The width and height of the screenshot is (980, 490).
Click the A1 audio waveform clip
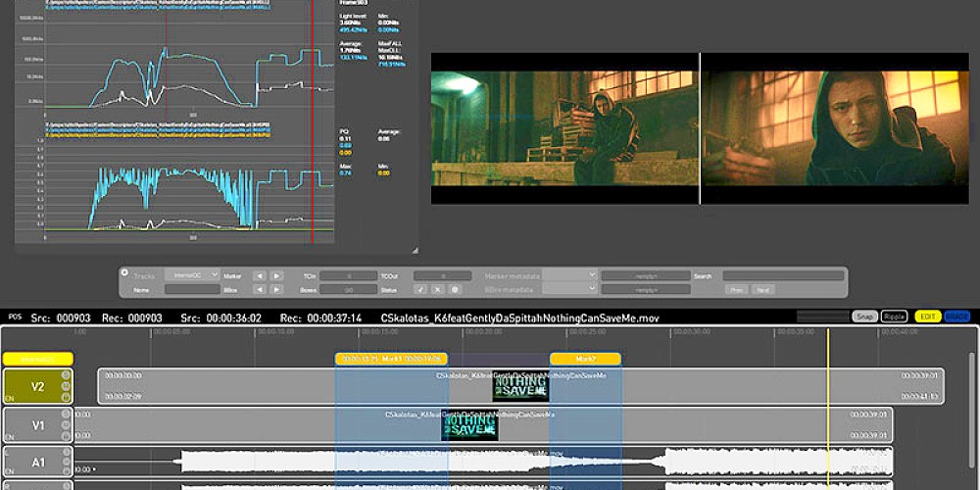[x=483, y=462]
